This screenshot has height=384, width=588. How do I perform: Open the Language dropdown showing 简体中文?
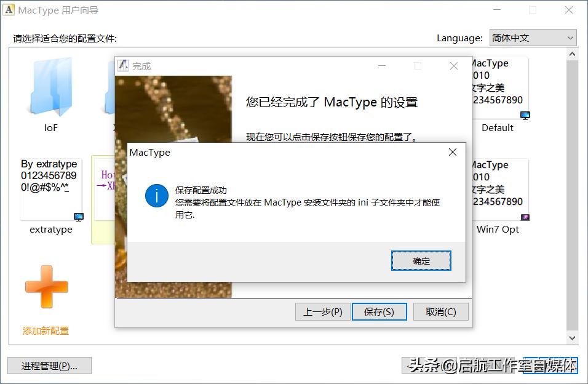pos(533,38)
